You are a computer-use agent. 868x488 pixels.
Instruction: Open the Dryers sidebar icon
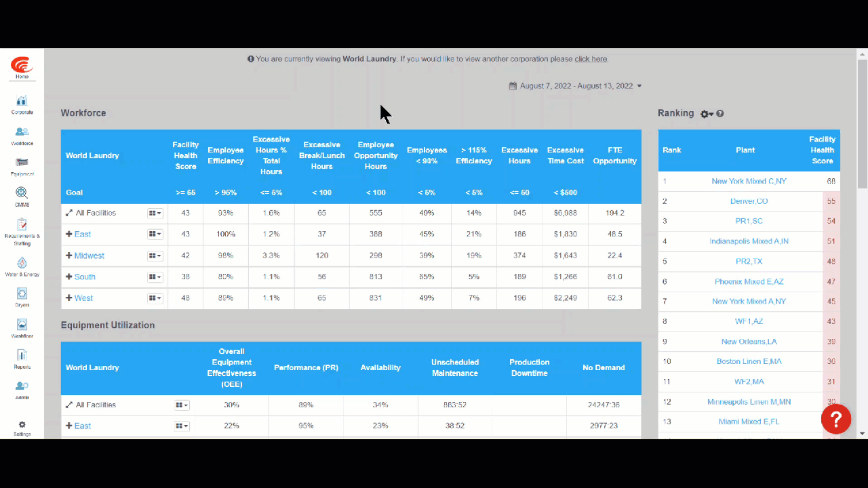click(22, 293)
